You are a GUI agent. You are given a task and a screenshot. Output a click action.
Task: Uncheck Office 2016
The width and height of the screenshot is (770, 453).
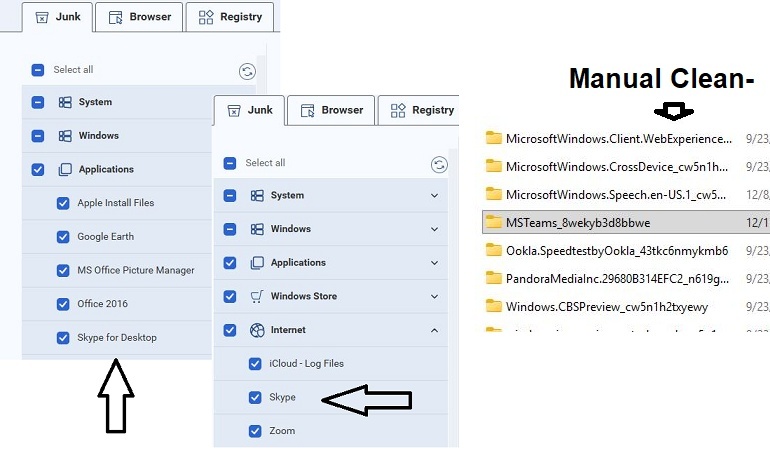[63, 304]
